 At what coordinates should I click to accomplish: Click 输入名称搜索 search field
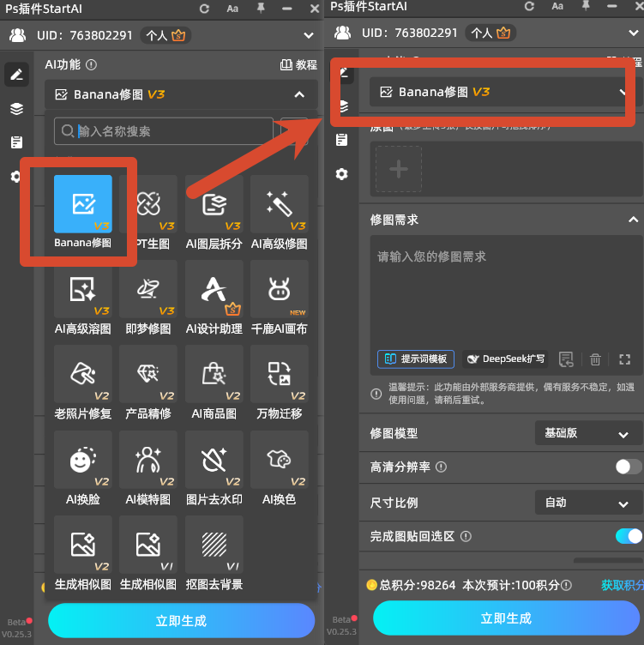[164, 131]
